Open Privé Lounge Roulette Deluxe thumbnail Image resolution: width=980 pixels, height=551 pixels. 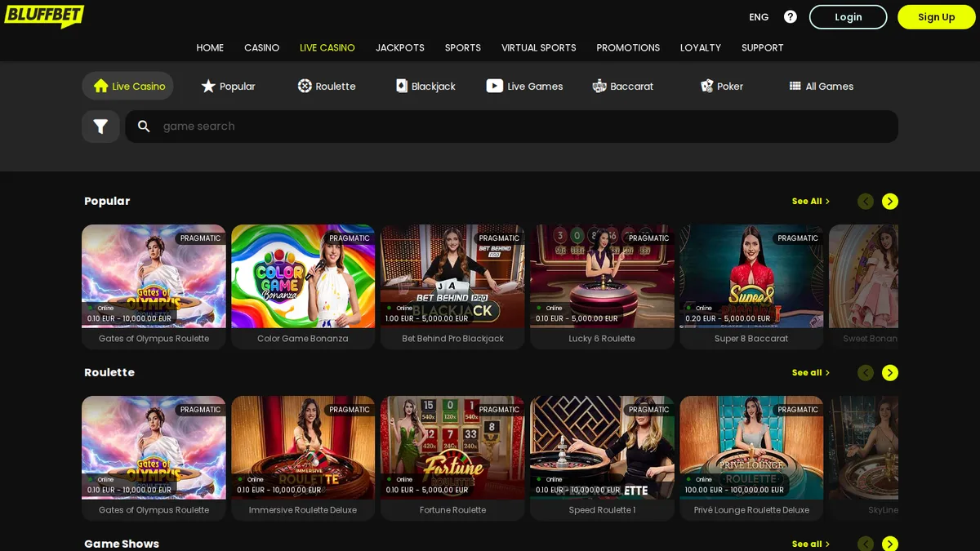(x=751, y=447)
